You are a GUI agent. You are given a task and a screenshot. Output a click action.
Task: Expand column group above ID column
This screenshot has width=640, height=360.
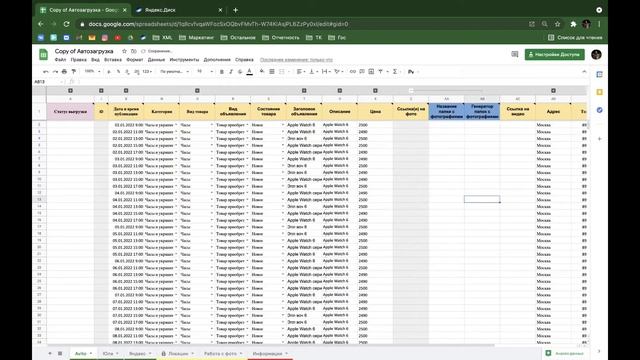pyautogui.click(x=101, y=91)
